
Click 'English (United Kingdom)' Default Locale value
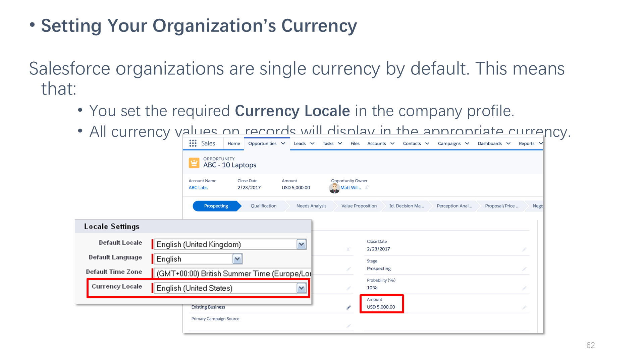click(x=199, y=244)
